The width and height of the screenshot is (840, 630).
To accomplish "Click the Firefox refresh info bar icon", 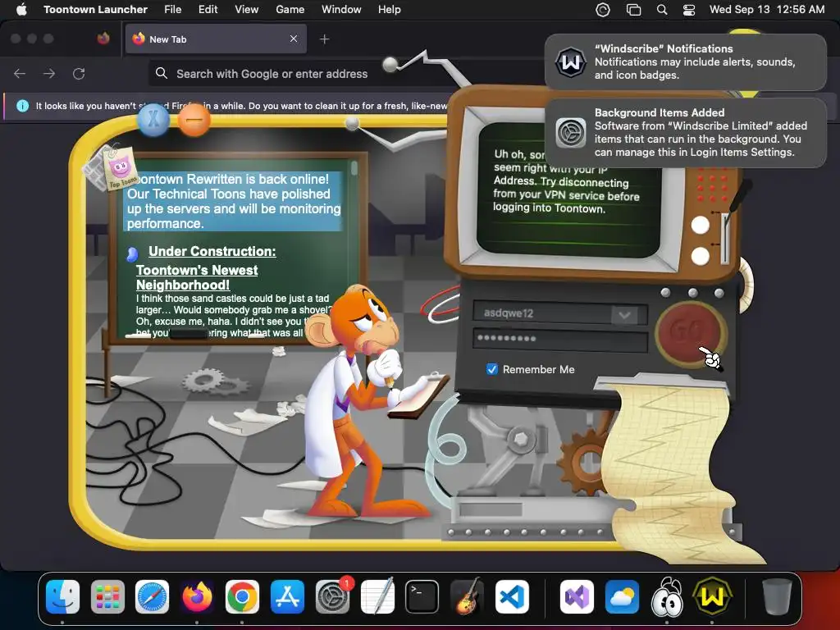I will tap(22, 106).
